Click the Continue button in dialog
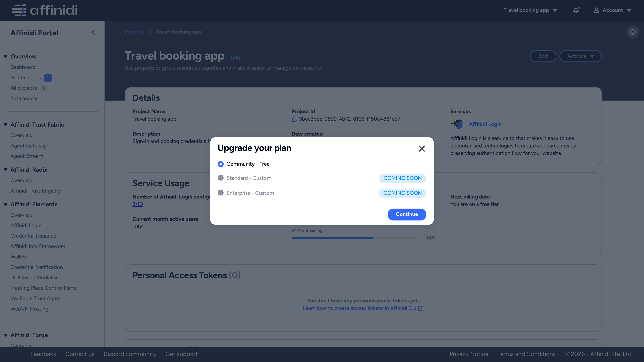Image resolution: width=644 pixels, height=362 pixels. 407,214
